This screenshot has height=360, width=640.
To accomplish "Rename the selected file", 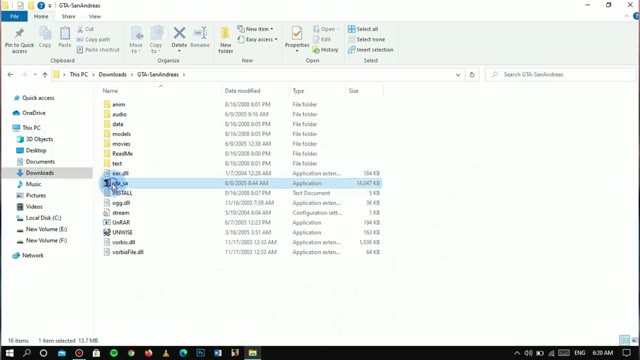I will click(x=200, y=38).
